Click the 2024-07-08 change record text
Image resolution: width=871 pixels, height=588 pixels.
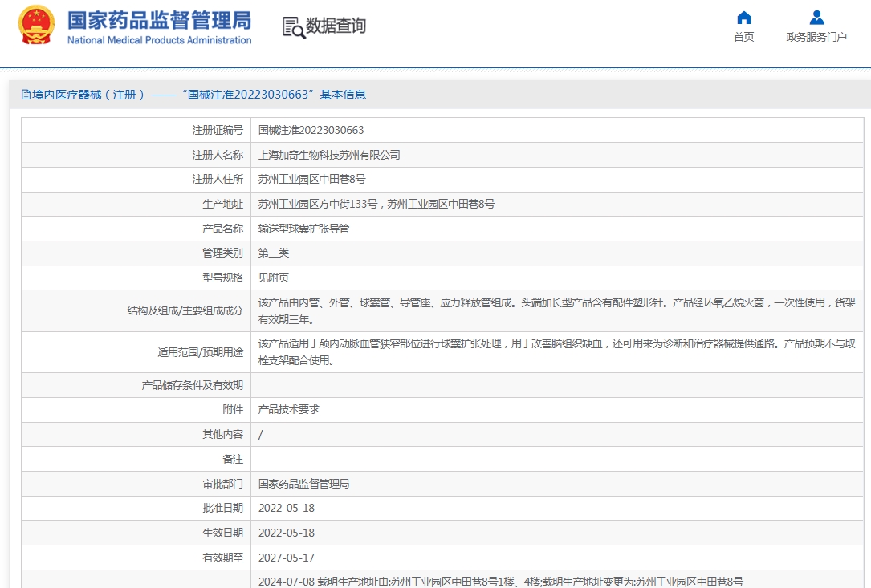(x=500, y=582)
